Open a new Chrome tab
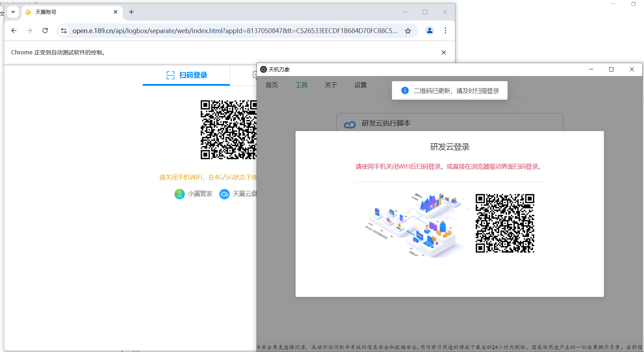Screen dimensions: 644x352 [131, 12]
